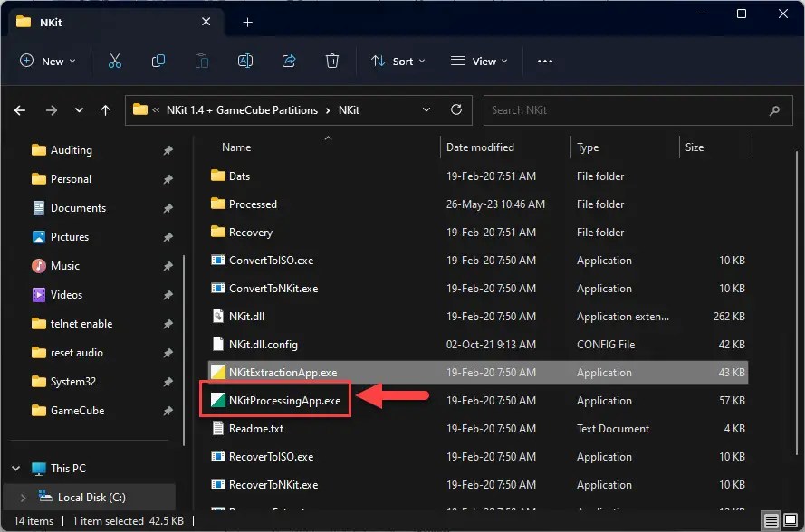Viewport: 805px width, 532px height.
Task: Switch to details view icon in status bar
Action: tap(771, 520)
